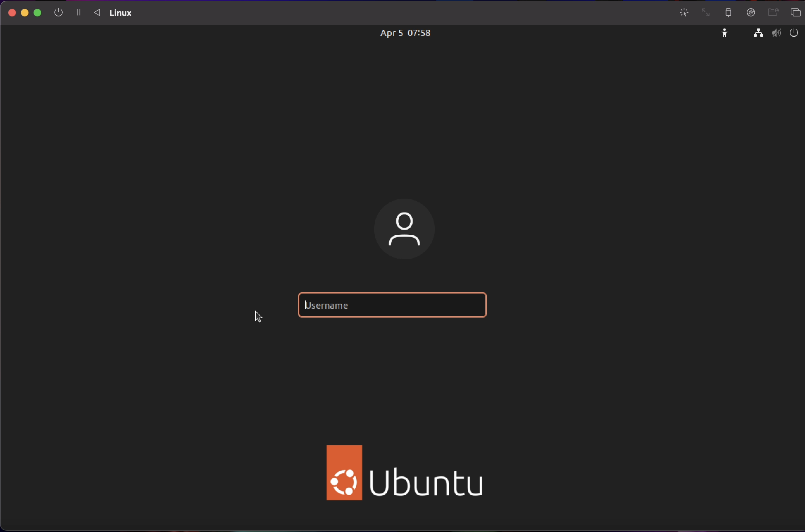Click the restart triangle icon in the VM toolbar
The height and width of the screenshot is (532, 805).
[x=97, y=13]
